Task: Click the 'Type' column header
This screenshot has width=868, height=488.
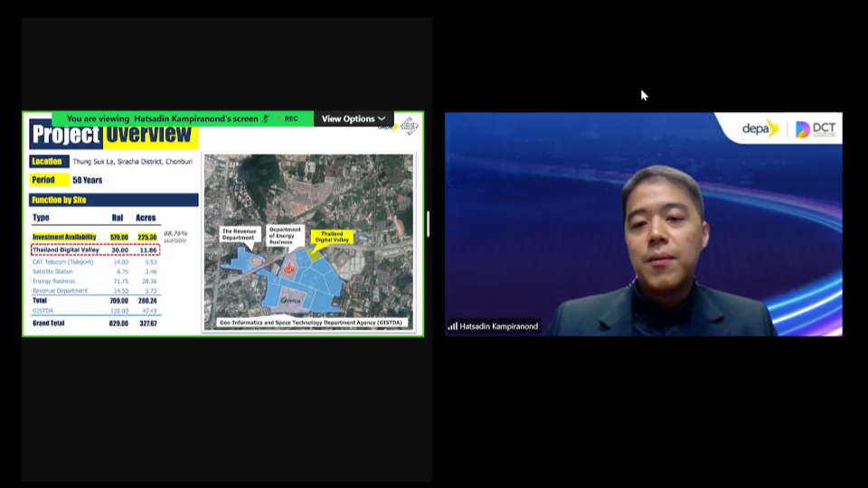Action: 41,218
